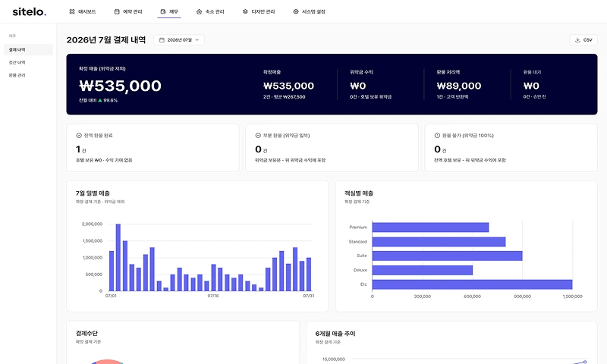Open the 대시보드 dashboard icon tab
The height and width of the screenshot is (364, 607).
(72, 11)
